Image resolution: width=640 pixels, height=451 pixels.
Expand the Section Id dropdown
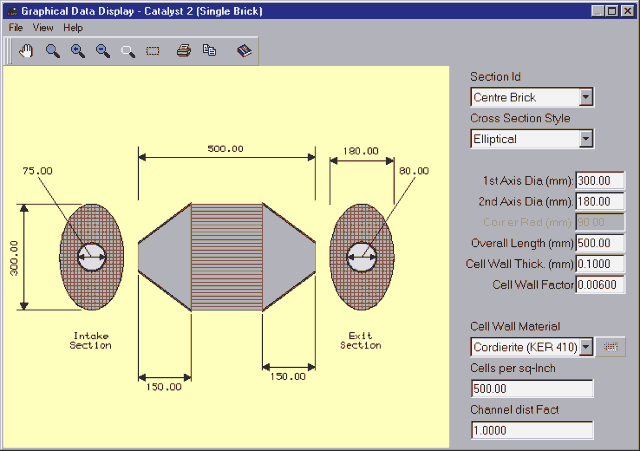coord(586,97)
